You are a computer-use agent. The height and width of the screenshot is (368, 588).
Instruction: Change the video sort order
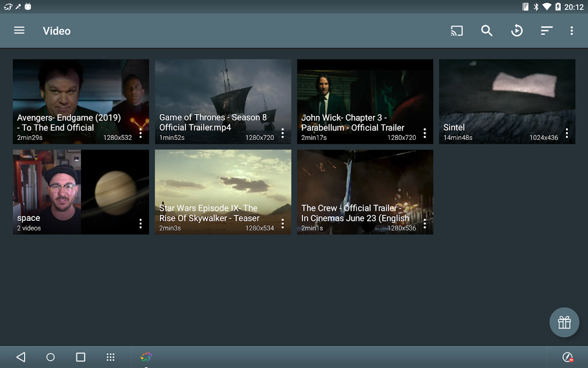(x=546, y=30)
